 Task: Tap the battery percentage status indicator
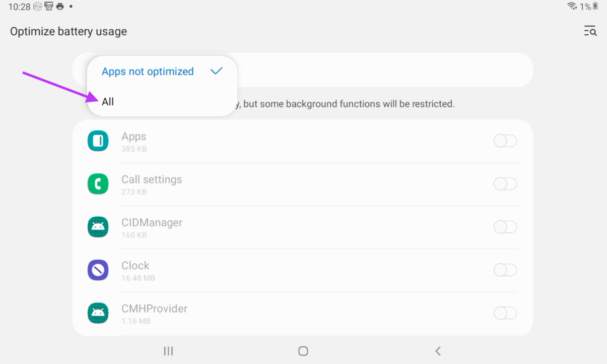tap(586, 7)
